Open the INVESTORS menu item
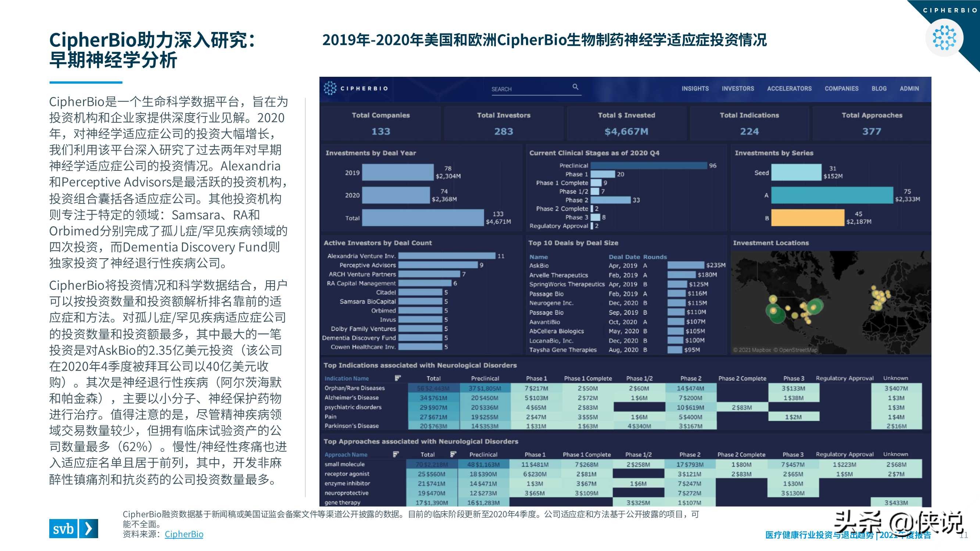980x551 pixels. pos(738,89)
